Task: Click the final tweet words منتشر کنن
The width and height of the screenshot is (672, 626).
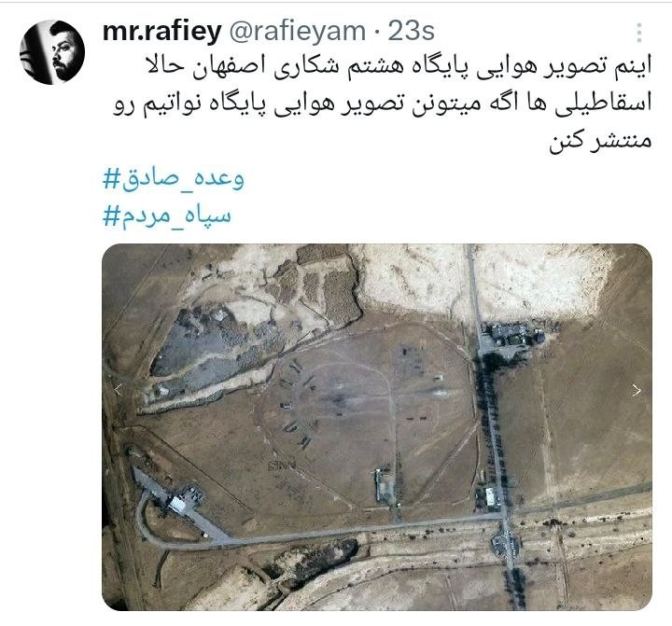Action: [x=600, y=139]
